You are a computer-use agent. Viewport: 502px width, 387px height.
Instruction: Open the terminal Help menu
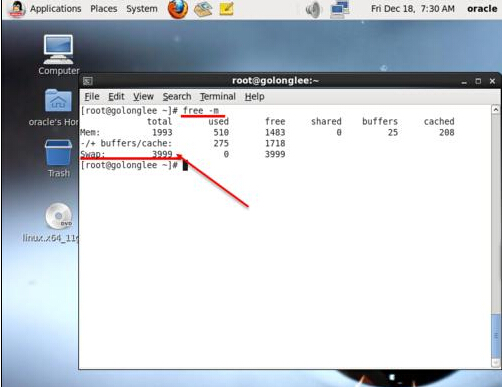[x=254, y=97]
